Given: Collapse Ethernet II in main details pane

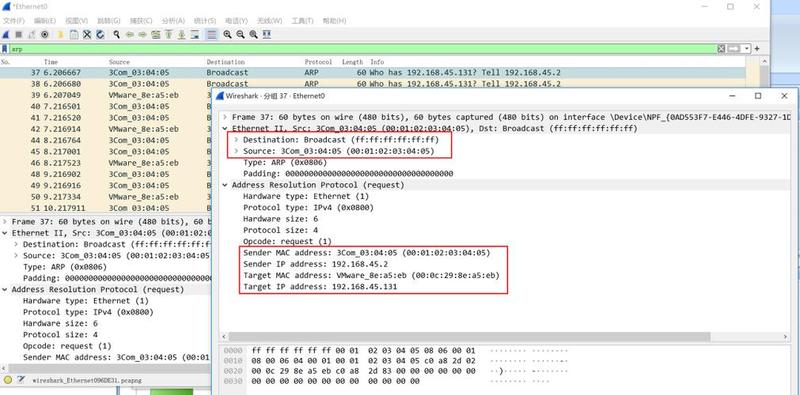Looking at the screenshot, I should [x=5, y=233].
